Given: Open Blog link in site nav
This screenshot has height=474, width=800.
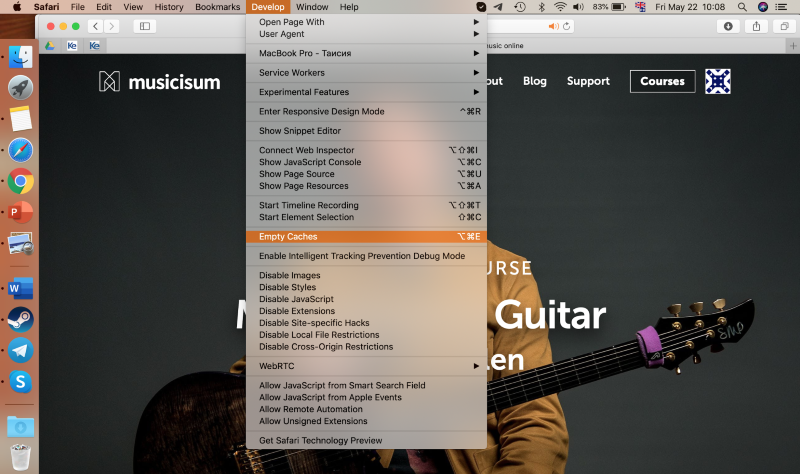Looking at the screenshot, I should tap(535, 81).
